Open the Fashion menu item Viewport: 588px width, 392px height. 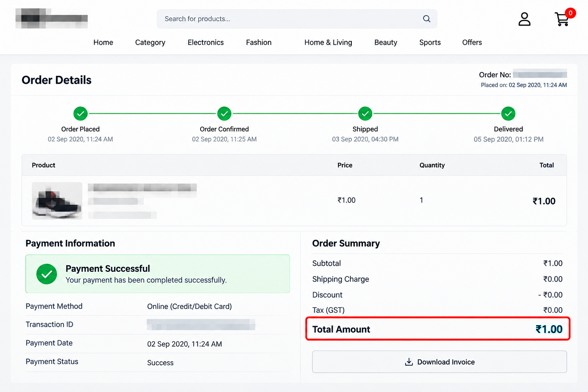(x=259, y=42)
